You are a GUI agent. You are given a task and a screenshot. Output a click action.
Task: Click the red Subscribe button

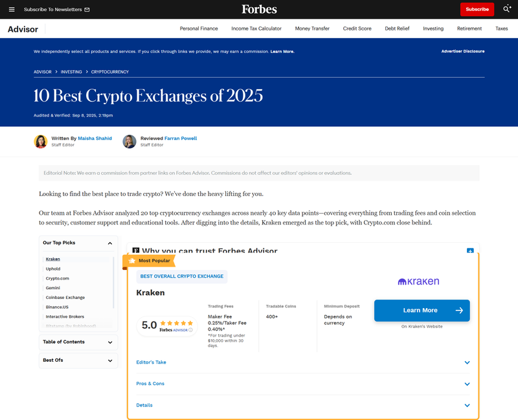(x=477, y=9)
